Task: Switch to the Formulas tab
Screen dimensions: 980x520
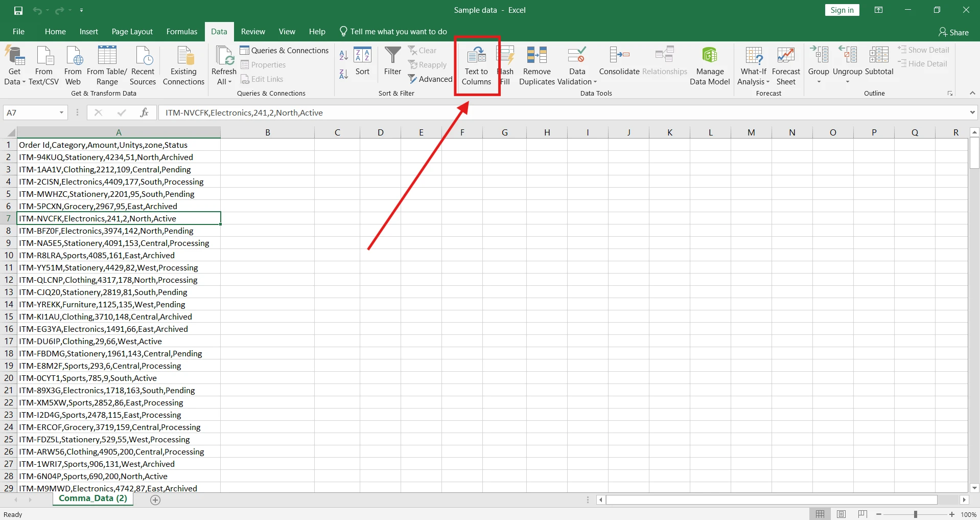Action: pyautogui.click(x=181, y=31)
